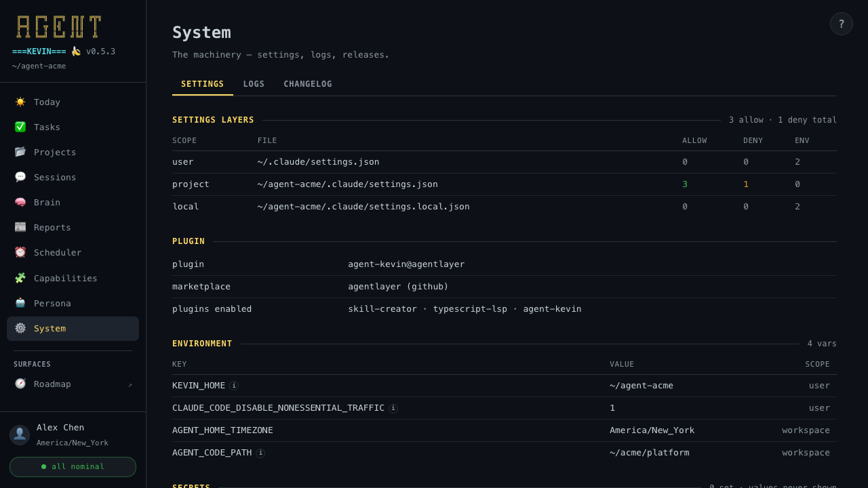The width and height of the screenshot is (868, 488).
Task: Click the newspaper Reports icon
Action: [x=20, y=227]
